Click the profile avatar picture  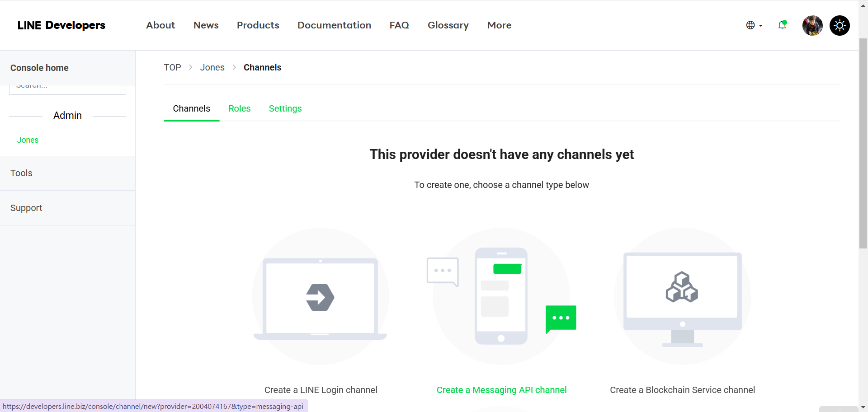[x=812, y=25]
